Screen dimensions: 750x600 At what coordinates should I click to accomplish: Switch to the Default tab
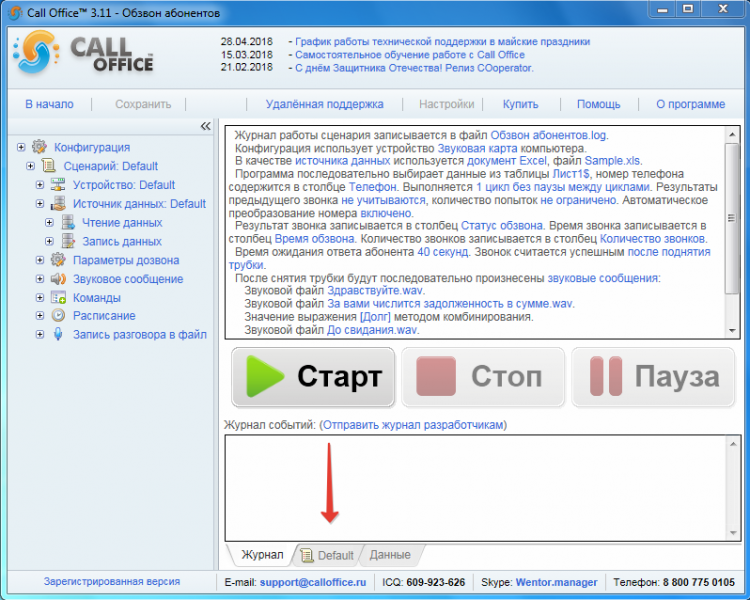click(327, 555)
